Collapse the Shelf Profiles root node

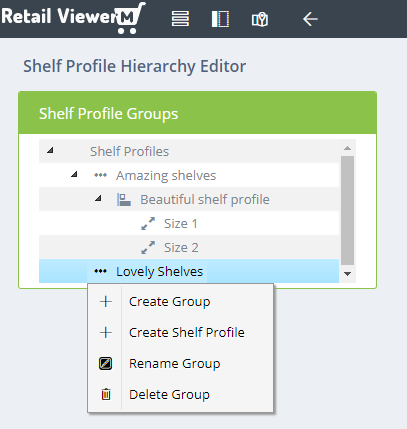point(50,151)
